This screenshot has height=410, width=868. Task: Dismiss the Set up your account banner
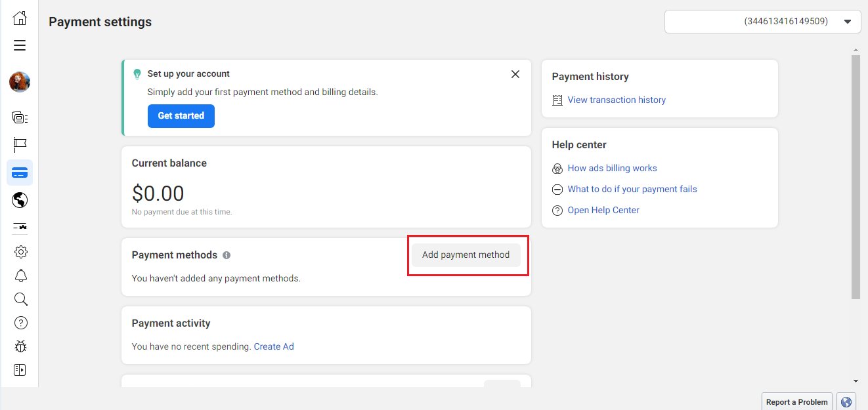[515, 74]
